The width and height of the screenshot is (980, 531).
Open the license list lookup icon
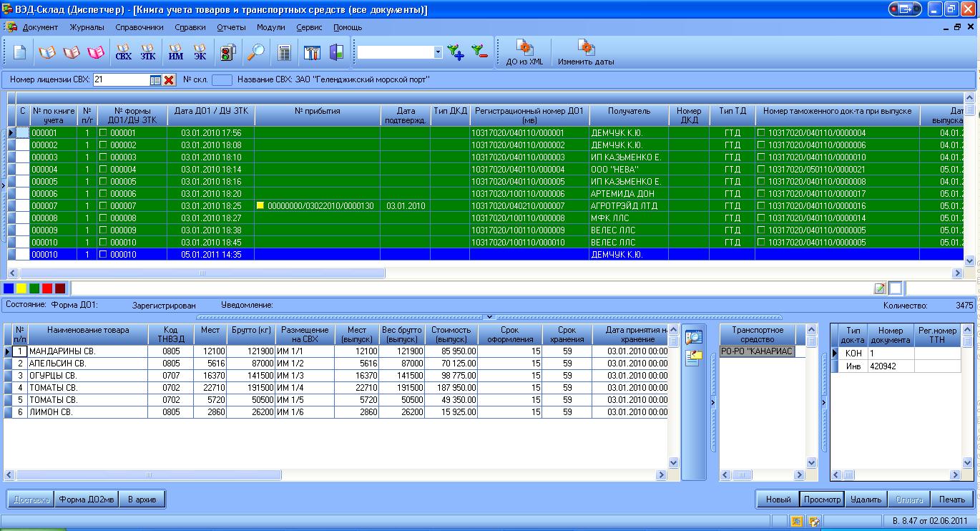155,80
